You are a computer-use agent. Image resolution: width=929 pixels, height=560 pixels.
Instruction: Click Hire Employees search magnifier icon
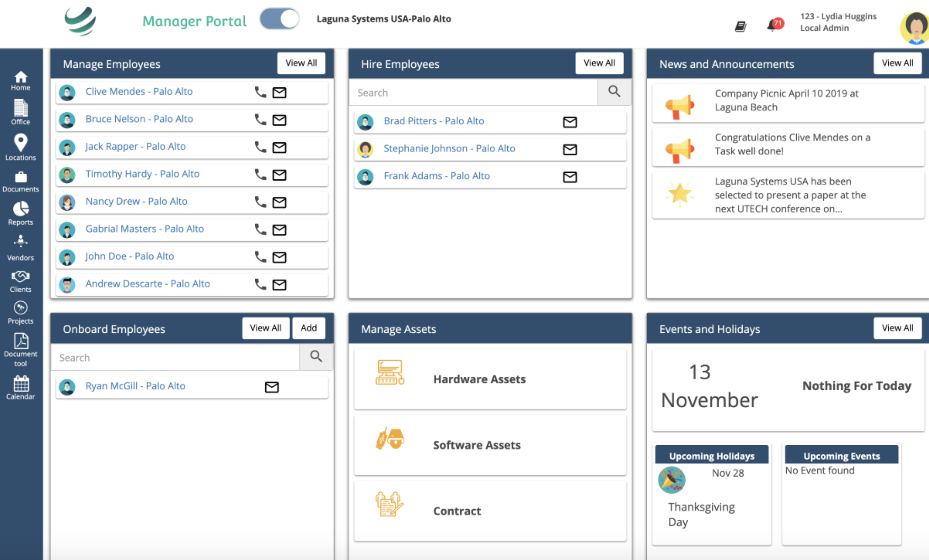click(614, 92)
